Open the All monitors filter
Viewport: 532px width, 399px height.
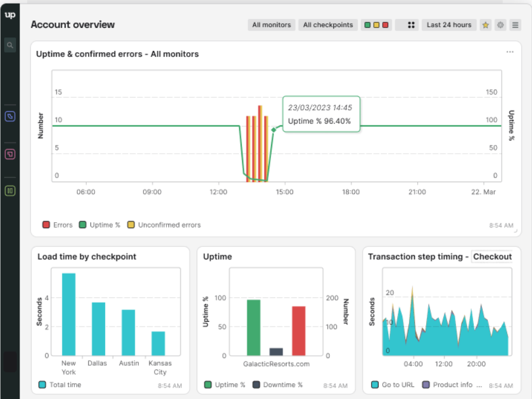tap(272, 25)
